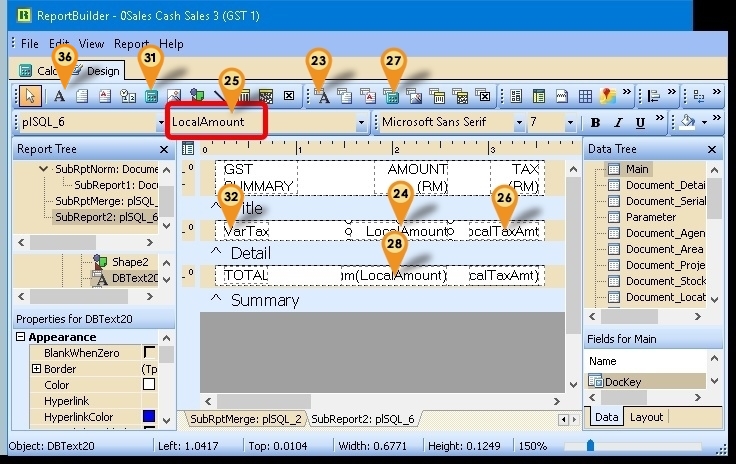Open the Report menu
Viewport: 736px width, 464px height.
pos(131,44)
